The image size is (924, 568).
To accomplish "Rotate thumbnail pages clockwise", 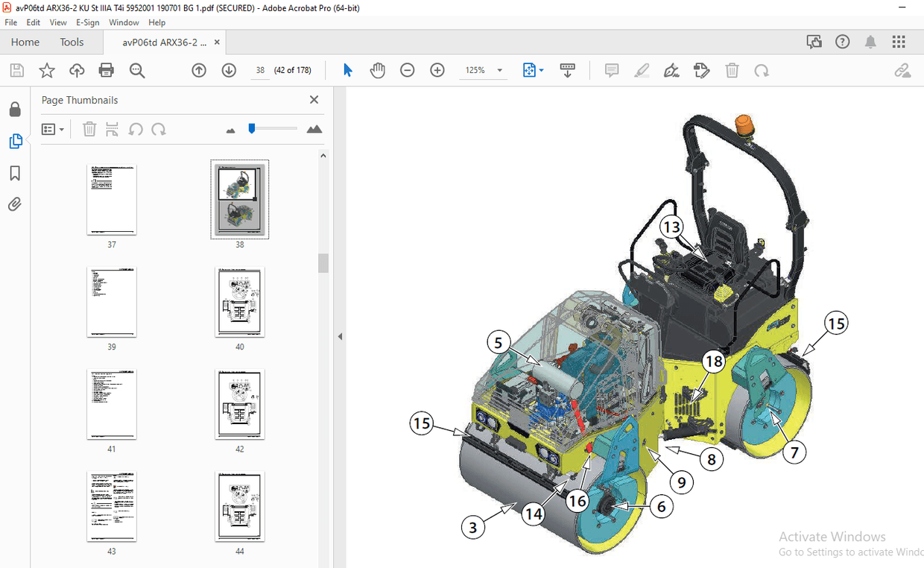I will coord(159,129).
